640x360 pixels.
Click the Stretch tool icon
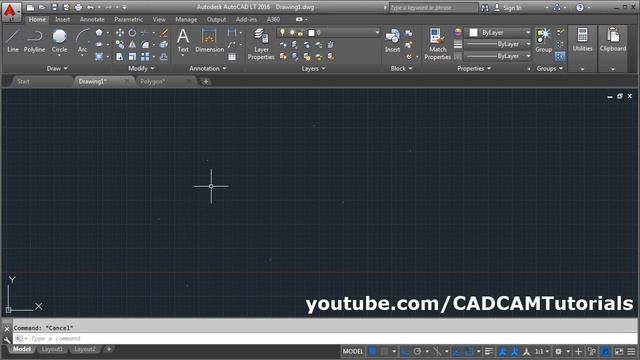point(120,57)
